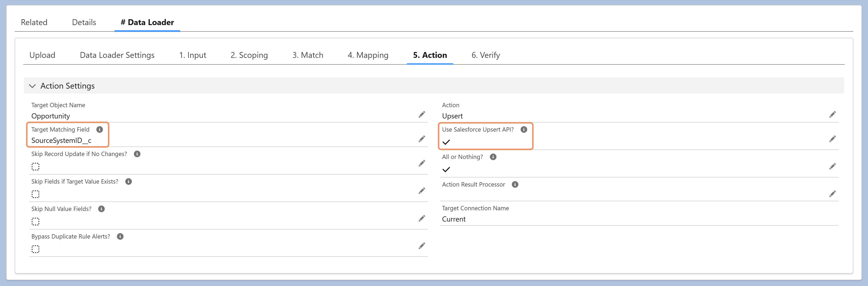This screenshot has width=868, height=286.
Task: Click pencil for Skip Null Value Fields
Action: pos(422,218)
